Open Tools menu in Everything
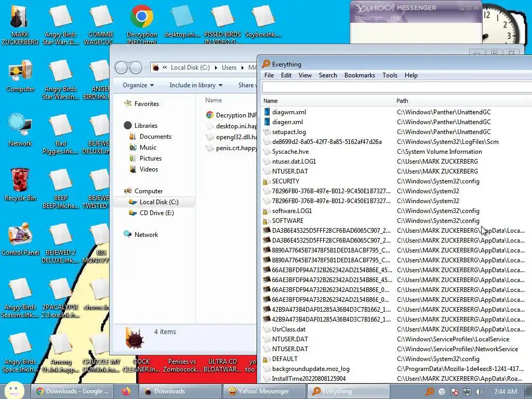This screenshot has height=399, width=532. (390, 75)
